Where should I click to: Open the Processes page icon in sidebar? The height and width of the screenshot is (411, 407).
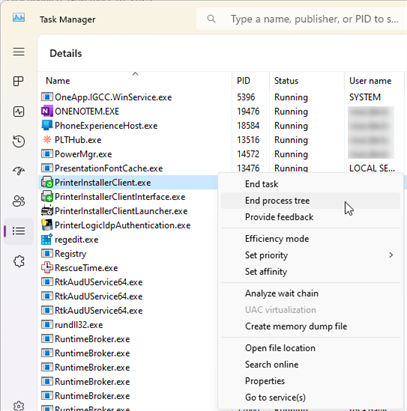[x=19, y=81]
